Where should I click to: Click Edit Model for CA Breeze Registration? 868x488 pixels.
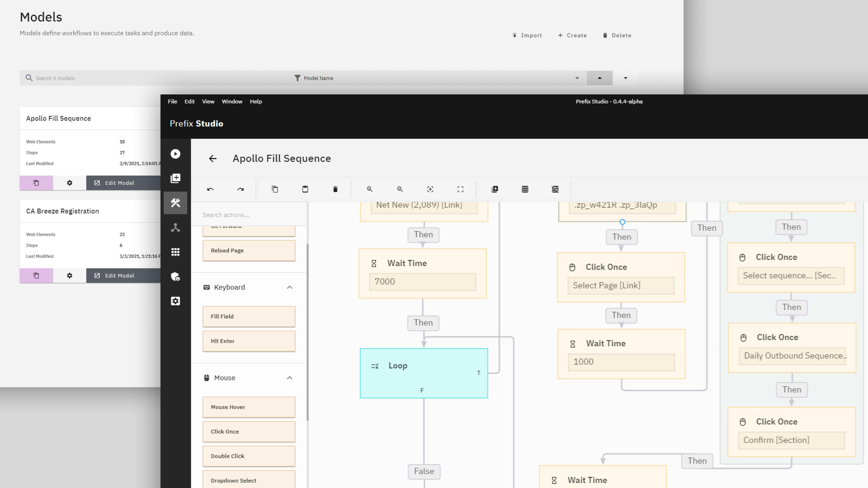point(123,275)
